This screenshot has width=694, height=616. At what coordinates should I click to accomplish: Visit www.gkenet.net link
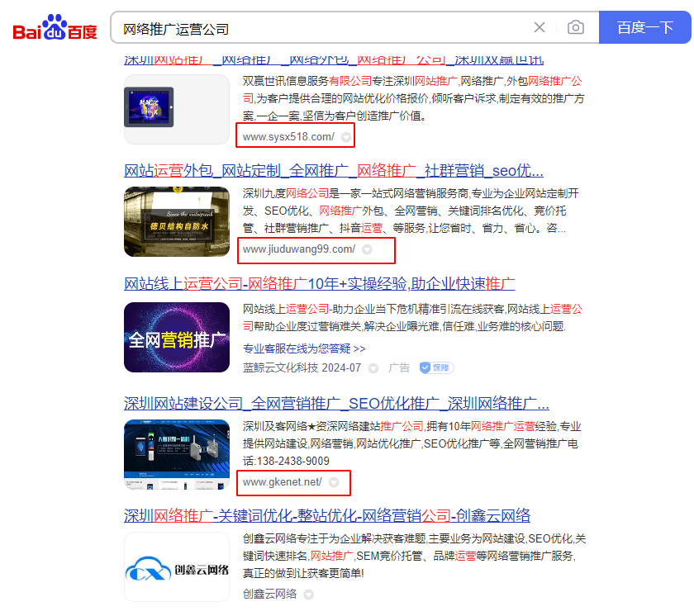click(x=283, y=481)
